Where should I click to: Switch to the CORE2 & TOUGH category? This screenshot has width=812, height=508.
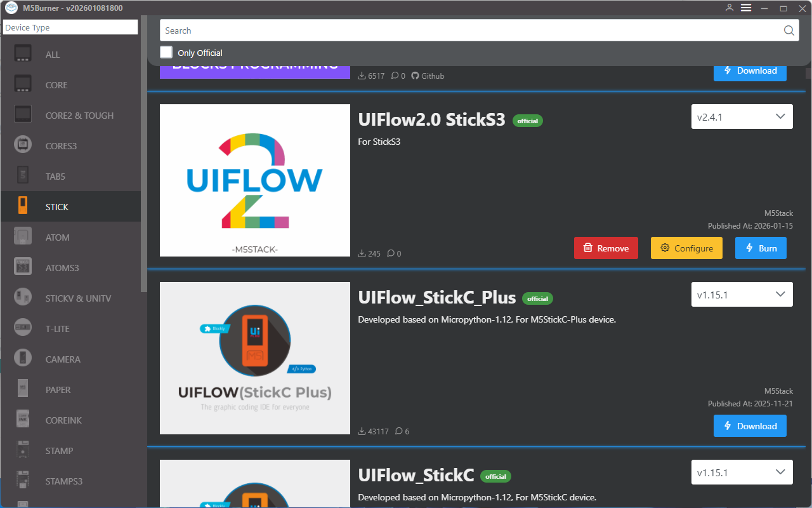pos(79,116)
